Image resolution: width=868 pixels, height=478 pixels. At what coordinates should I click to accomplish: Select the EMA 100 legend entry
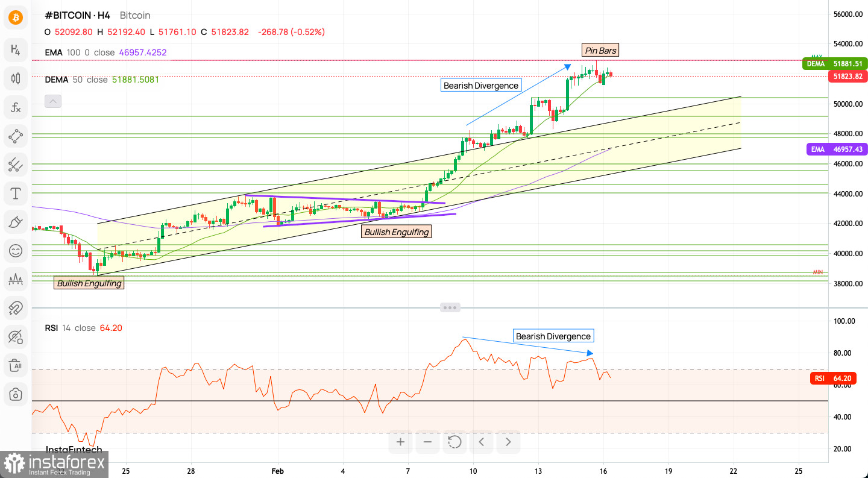[x=105, y=52]
